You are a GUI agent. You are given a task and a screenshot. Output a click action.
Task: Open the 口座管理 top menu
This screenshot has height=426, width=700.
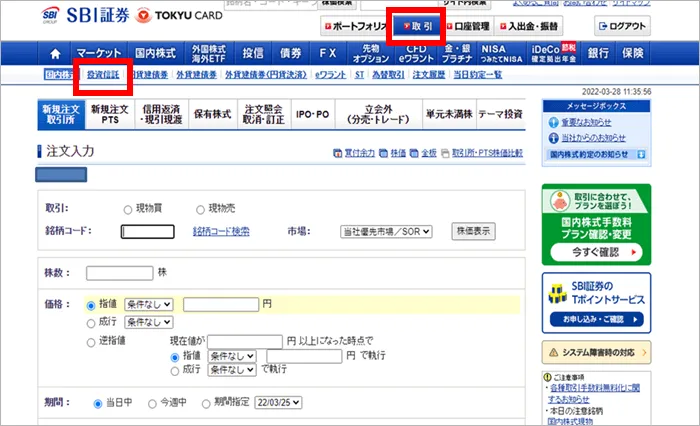[x=468, y=26]
